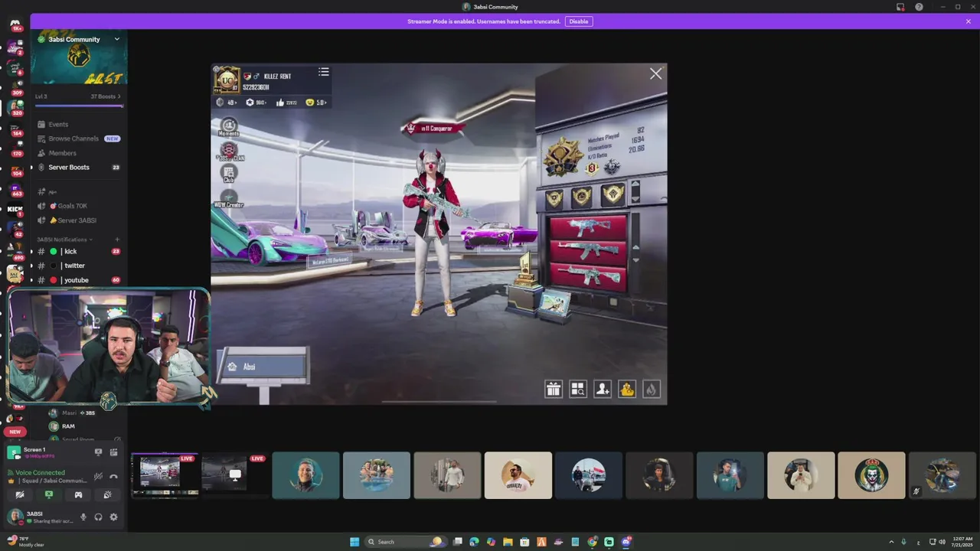The width and height of the screenshot is (980, 551).
Task: Select the Joker avatar participant tile
Action: (871, 475)
